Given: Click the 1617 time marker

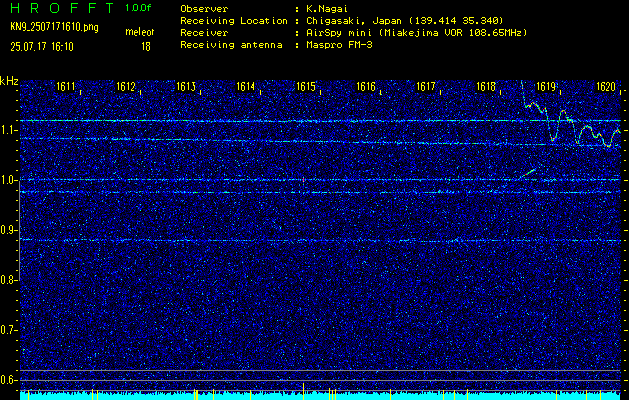Looking at the screenshot, I should tap(426, 86).
